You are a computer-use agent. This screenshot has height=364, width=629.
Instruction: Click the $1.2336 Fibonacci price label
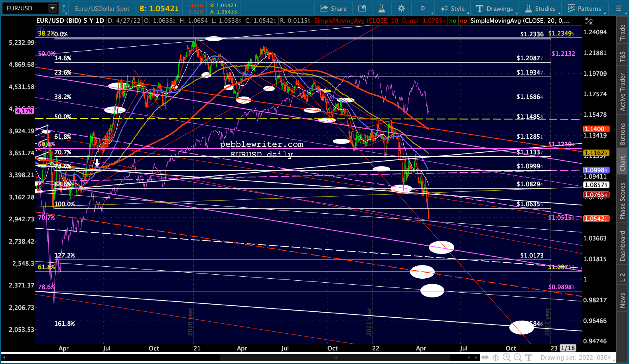pyautogui.click(x=532, y=34)
